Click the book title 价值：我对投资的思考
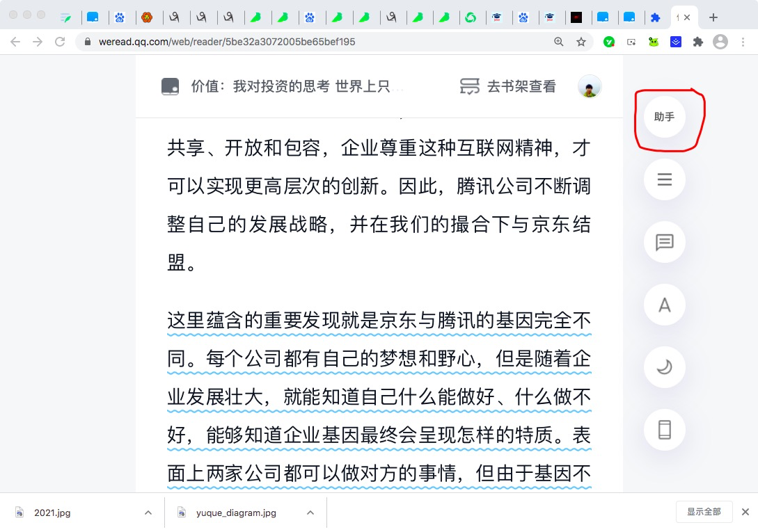758x532 pixels. click(290, 86)
